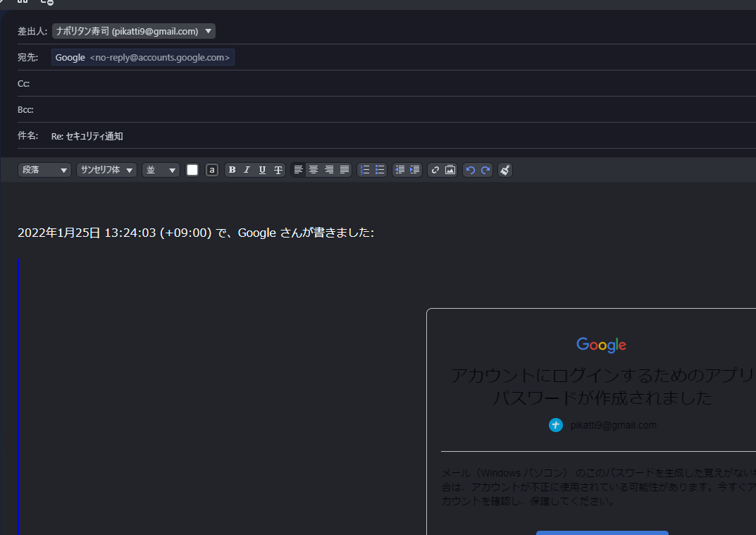Open the text background color 'a' button
The height and width of the screenshot is (535, 756).
click(x=211, y=170)
